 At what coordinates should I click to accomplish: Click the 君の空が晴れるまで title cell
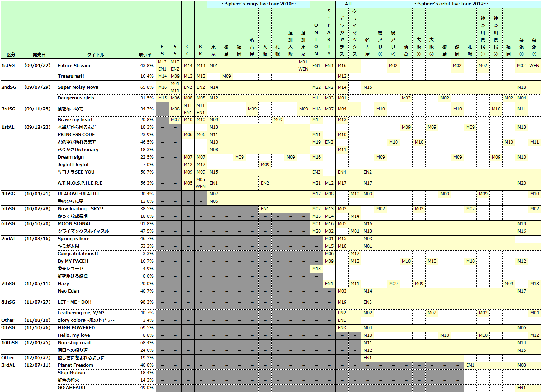tap(96, 142)
